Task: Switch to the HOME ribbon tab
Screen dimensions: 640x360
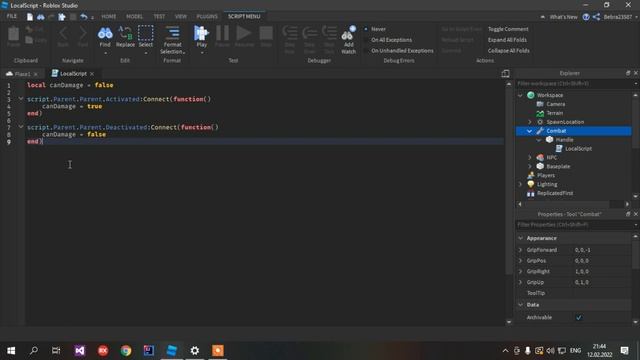Action: 109,17
